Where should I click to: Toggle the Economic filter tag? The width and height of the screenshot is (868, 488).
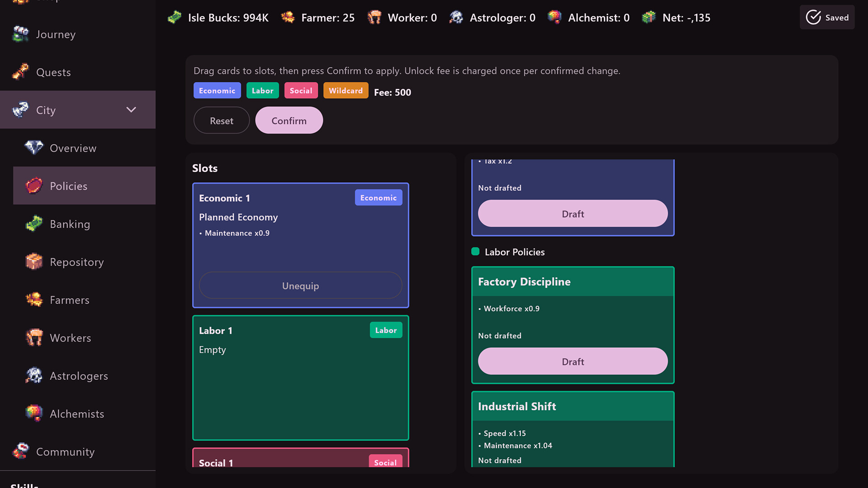[217, 91]
